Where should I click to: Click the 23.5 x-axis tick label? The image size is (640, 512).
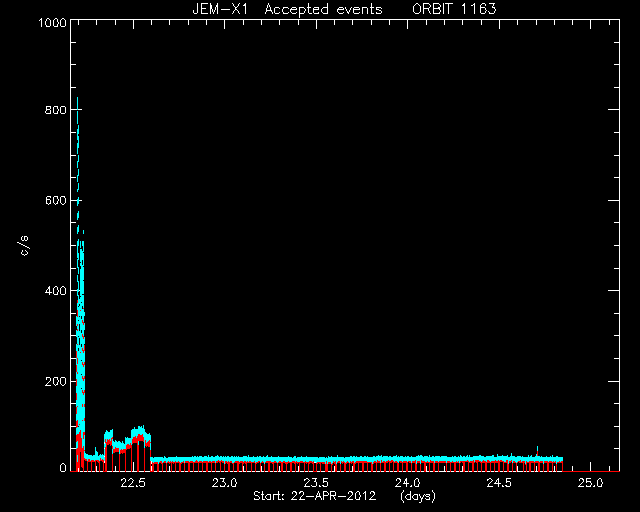tap(316, 483)
